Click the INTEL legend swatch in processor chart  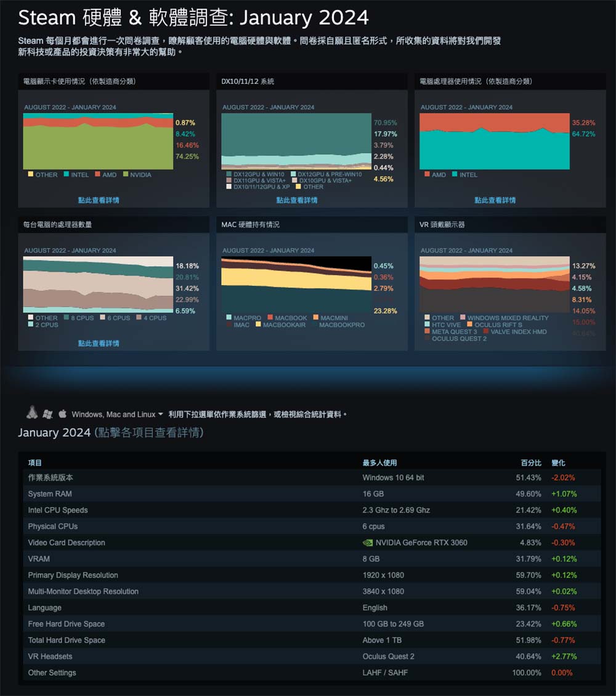click(x=455, y=174)
